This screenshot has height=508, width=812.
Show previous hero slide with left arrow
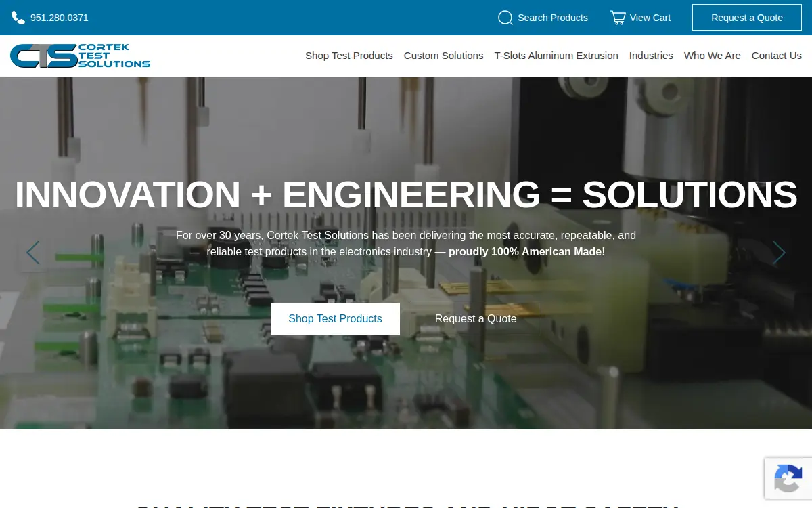click(32, 253)
